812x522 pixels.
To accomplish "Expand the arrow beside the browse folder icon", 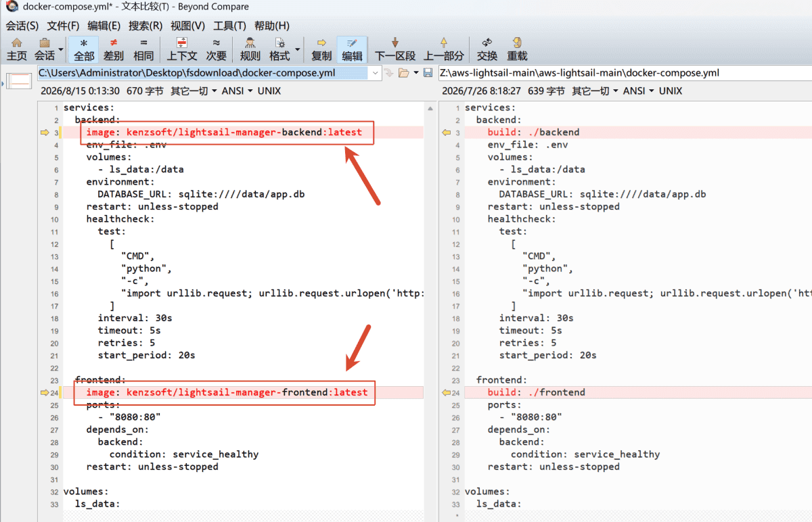I will [415, 73].
